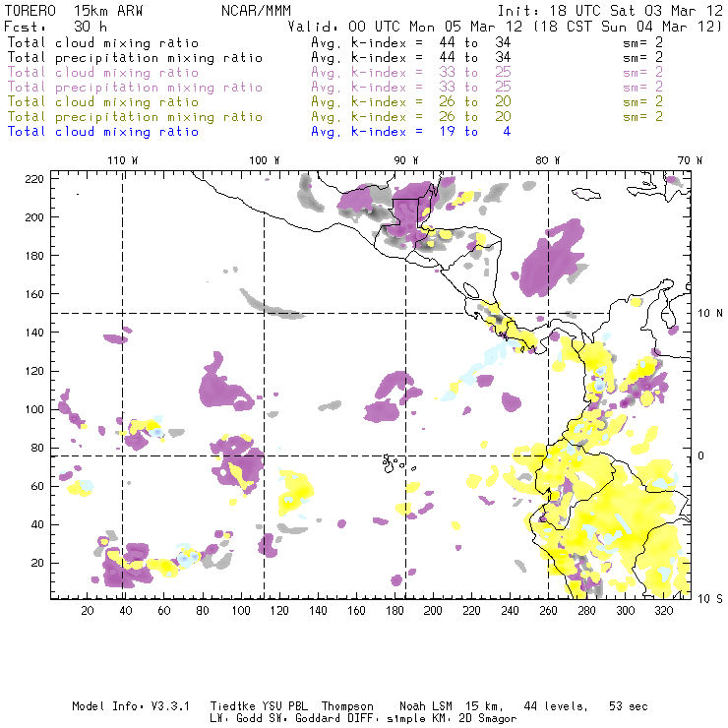Click the 'NCAR/MMM' header label
This screenshot has height=728, width=728.
pyautogui.click(x=256, y=11)
